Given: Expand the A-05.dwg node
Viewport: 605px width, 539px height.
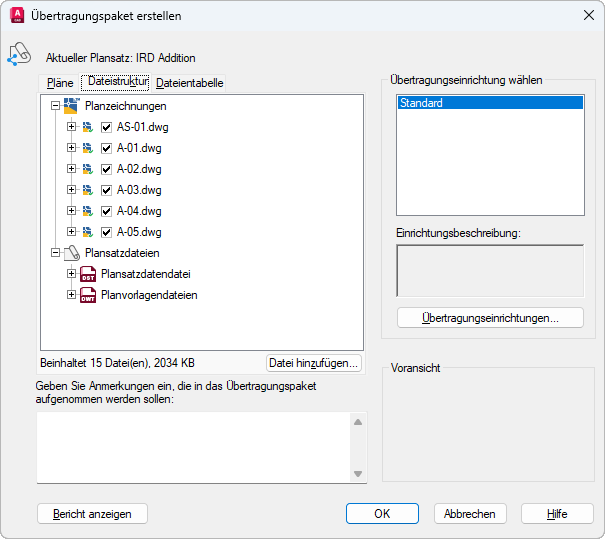Looking at the screenshot, I should (x=71, y=231).
